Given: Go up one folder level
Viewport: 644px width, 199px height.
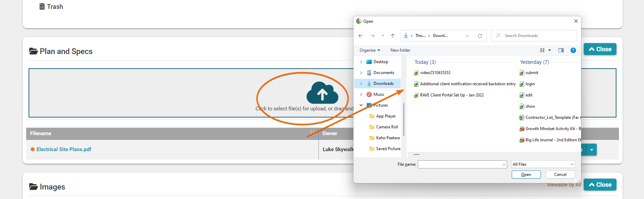Looking at the screenshot, I should click(x=393, y=36).
